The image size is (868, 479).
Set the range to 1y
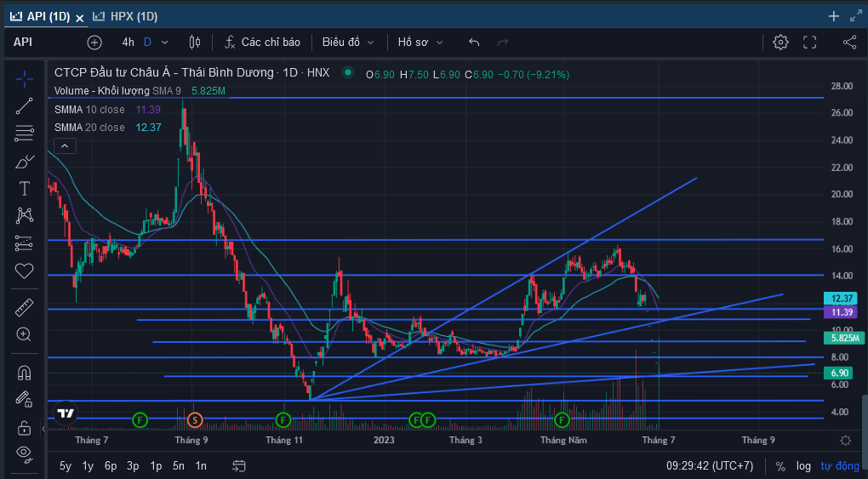(x=88, y=465)
